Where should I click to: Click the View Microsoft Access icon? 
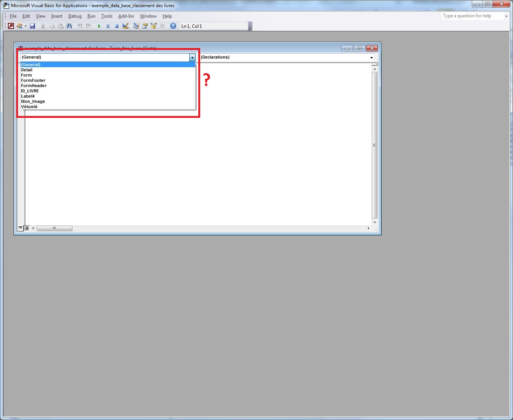point(11,26)
